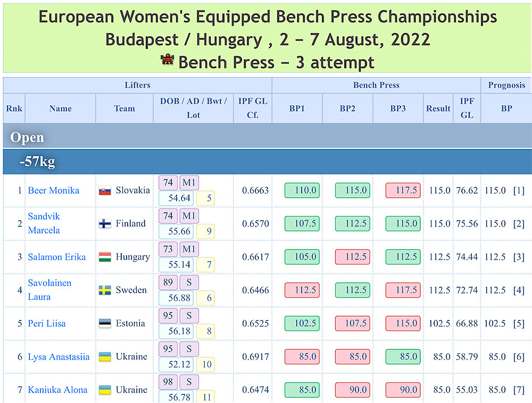
Task: Click the Prognosis BP column header
Action: tap(506, 108)
